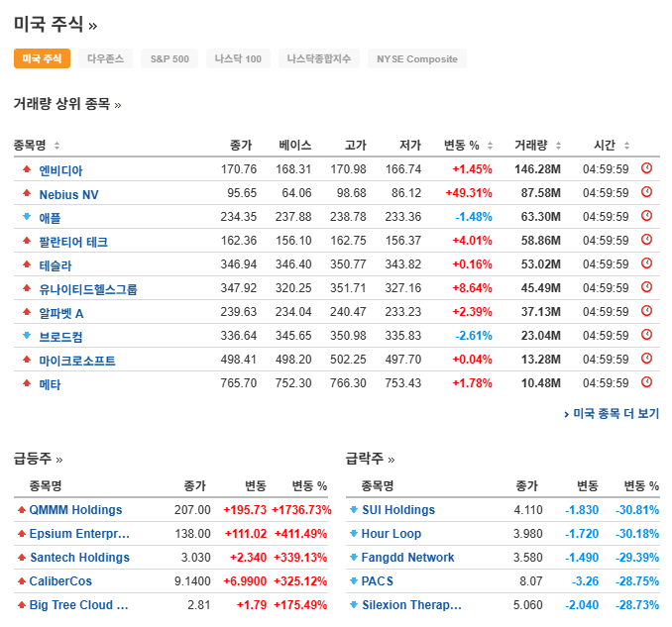
Task: Open the 미국 주식 page heading link
Action: pos(56,24)
